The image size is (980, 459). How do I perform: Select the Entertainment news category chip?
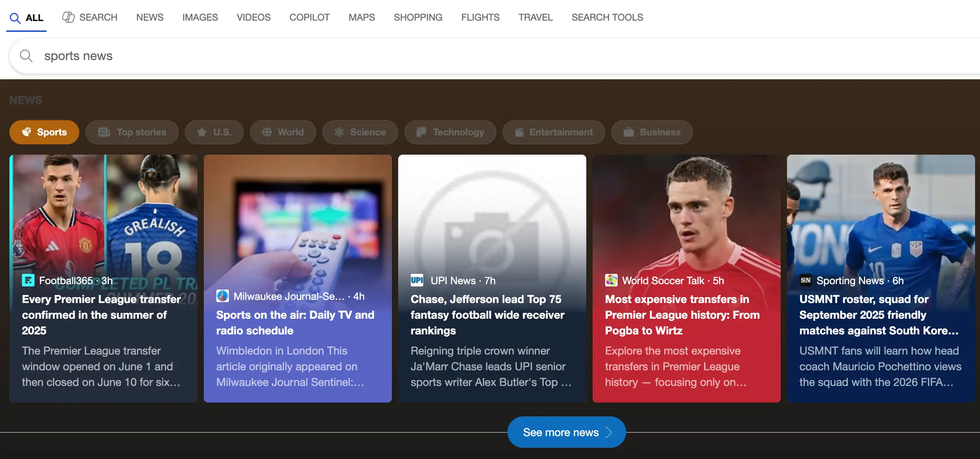pyautogui.click(x=554, y=132)
